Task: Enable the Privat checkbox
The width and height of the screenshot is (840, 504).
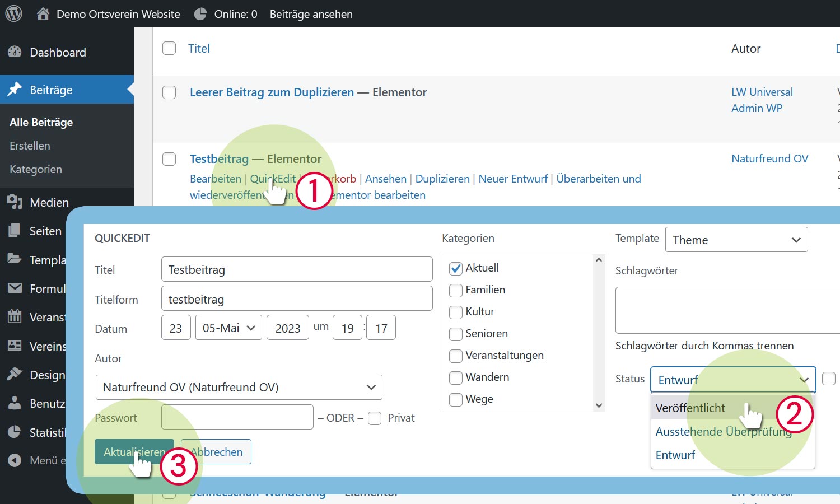Action: click(x=375, y=418)
